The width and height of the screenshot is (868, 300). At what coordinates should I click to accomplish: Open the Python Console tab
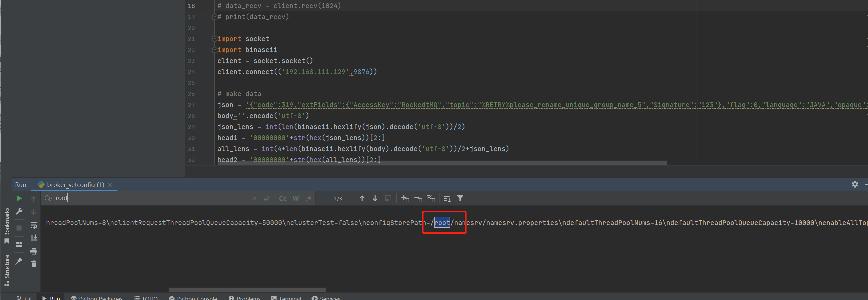[x=193, y=298]
